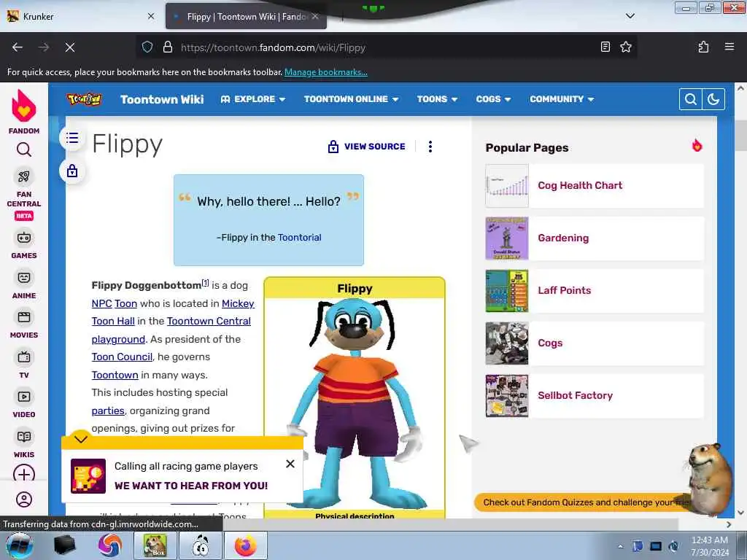Click the site security padlock icon
The width and height of the screenshot is (747, 560).
point(168,47)
